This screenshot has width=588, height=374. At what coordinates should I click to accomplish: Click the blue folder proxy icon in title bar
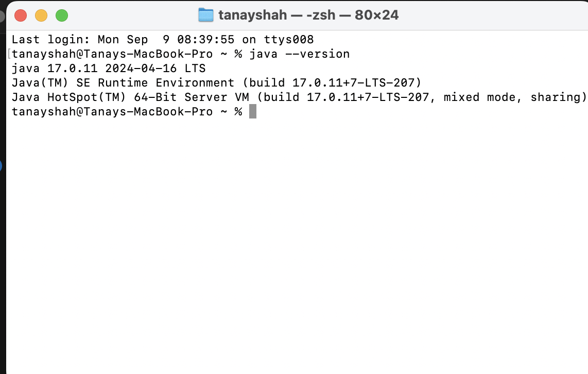click(x=206, y=15)
